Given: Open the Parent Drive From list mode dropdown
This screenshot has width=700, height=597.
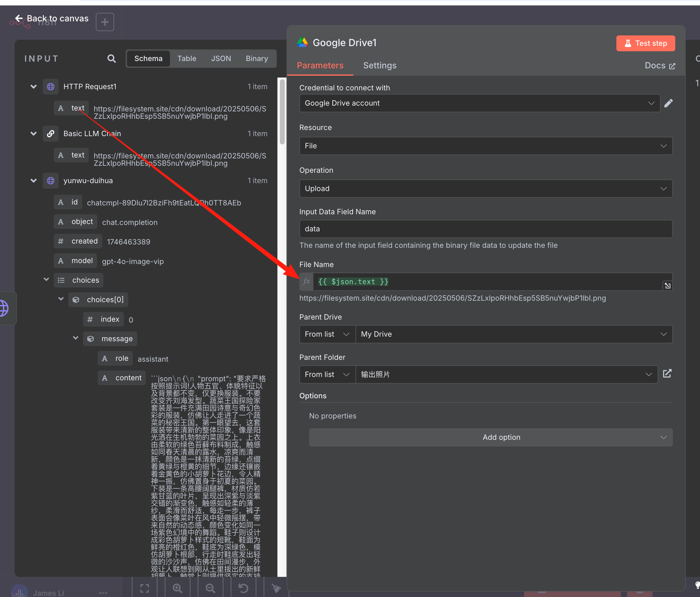Looking at the screenshot, I should pos(327,334).
